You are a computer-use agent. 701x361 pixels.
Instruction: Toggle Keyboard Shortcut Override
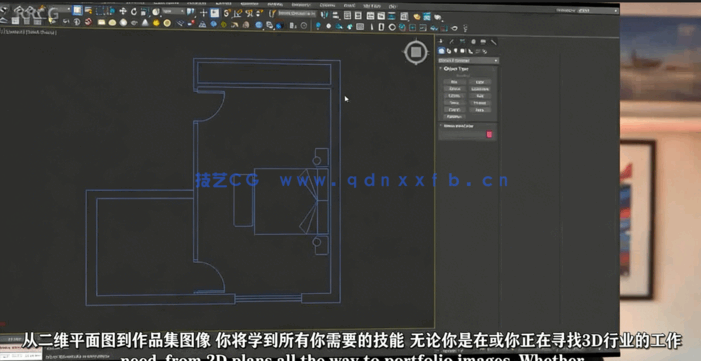pos(215,12)
